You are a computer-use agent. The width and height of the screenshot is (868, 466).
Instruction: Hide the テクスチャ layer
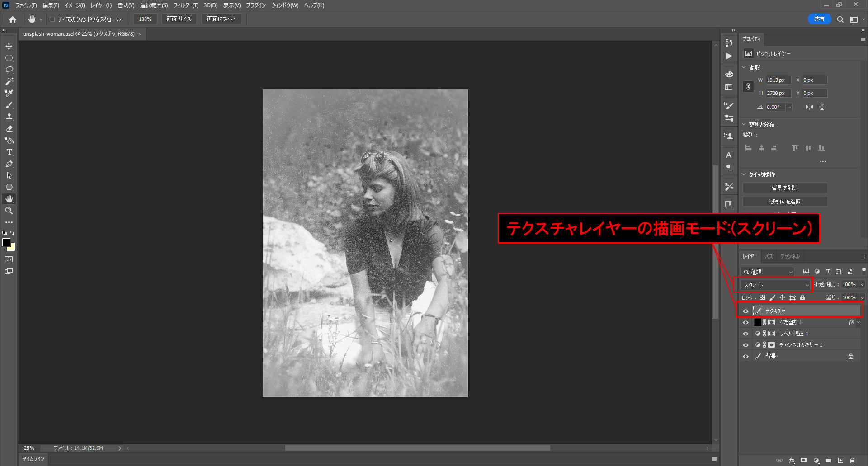[745, 311]
